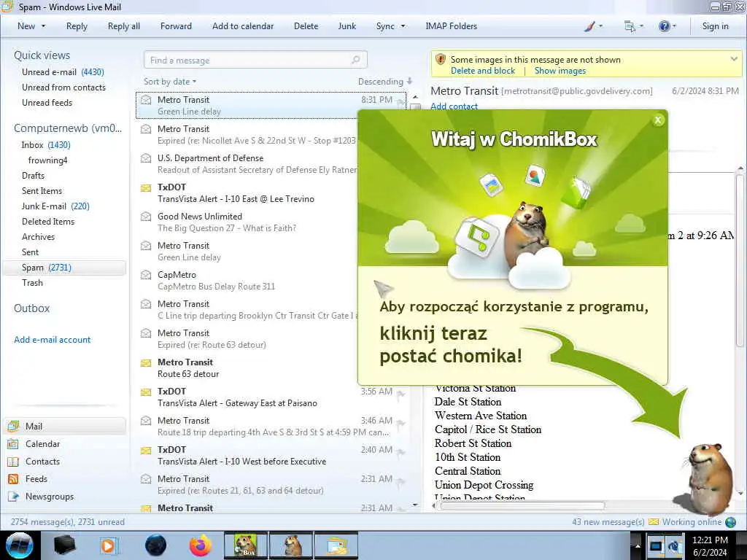This screenshot has height=560, width=747.
Task: Select the Spam folder
Action: pos(65,268)
